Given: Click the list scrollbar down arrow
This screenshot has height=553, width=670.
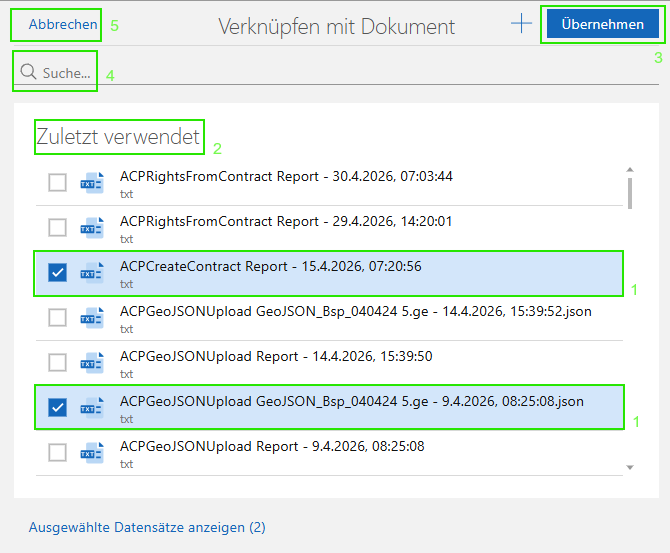Looking at the screenshot, I should [630, 468].
